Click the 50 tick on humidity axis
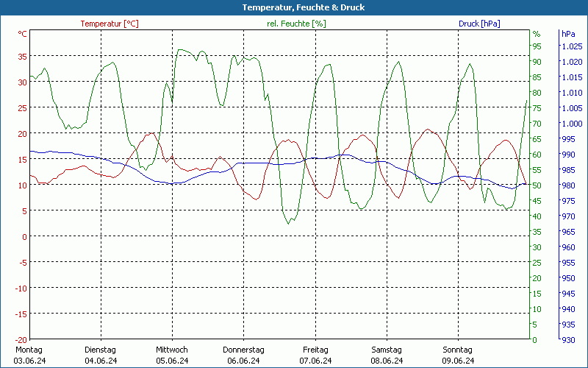Image resolution: width=588 pixels, height=368 pixels. [537, 185]
